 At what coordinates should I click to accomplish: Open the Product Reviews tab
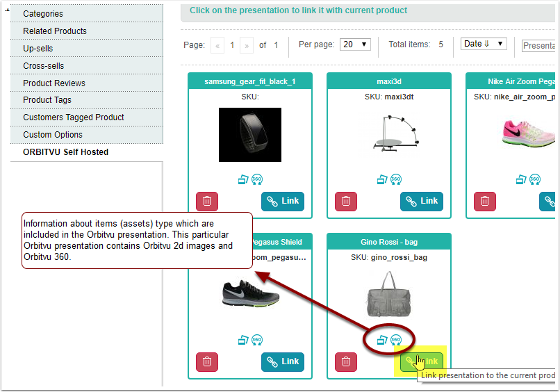click(87, 83)
